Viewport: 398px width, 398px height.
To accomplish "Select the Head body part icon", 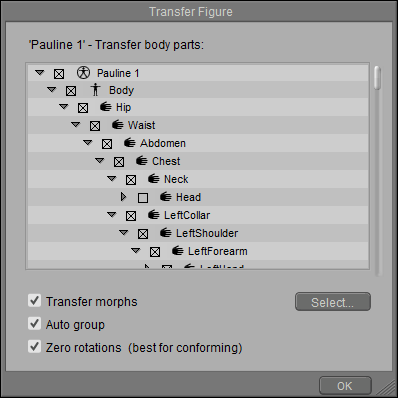I will (x=166, y=197).
